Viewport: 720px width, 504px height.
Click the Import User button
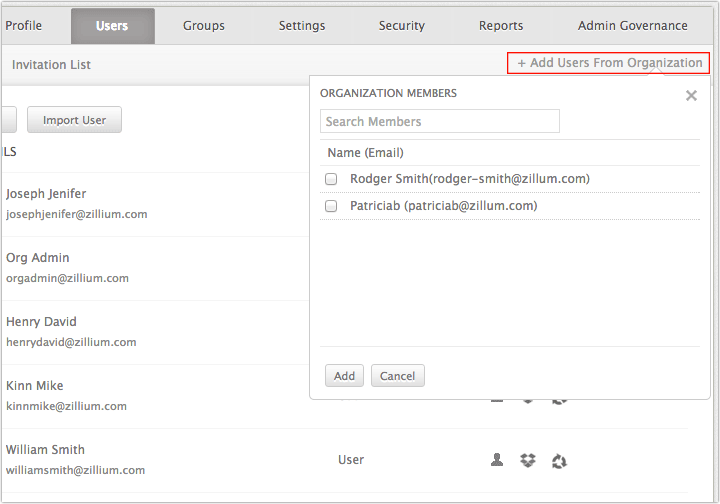(x=74, y=120)
